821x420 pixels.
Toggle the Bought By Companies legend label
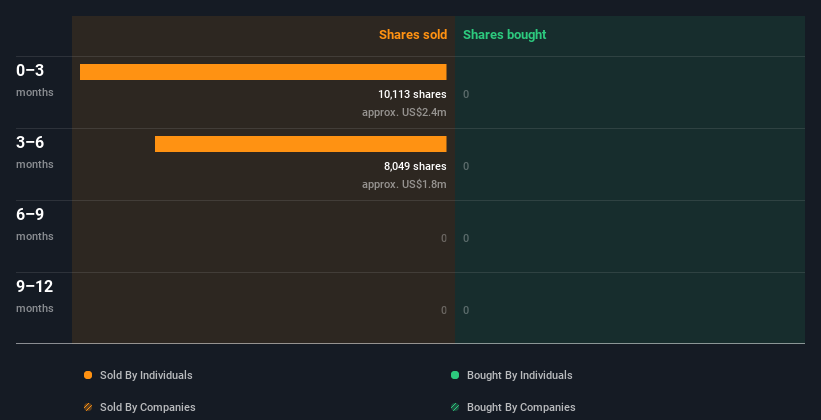pos(521,407)
